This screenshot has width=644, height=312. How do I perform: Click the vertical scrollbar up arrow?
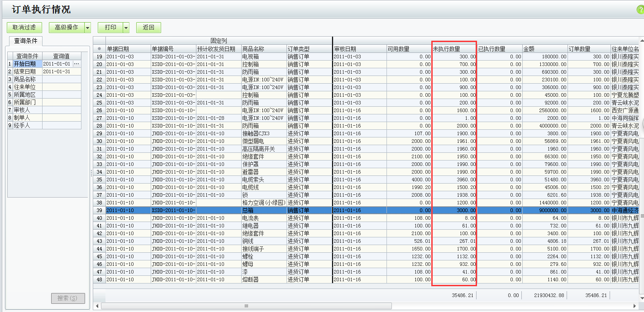[x=641, y=40]
